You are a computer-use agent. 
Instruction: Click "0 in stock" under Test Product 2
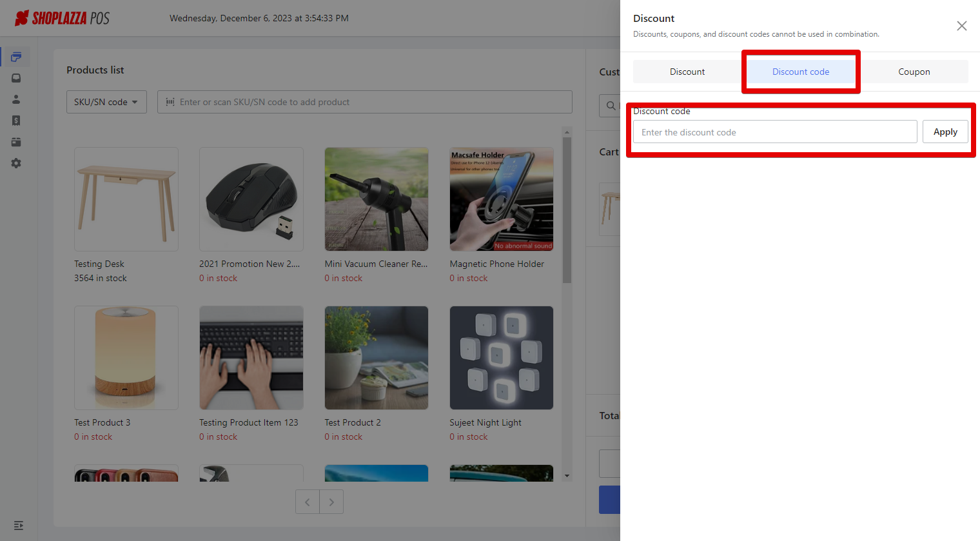pyautogui.click(x=344, y=437)
